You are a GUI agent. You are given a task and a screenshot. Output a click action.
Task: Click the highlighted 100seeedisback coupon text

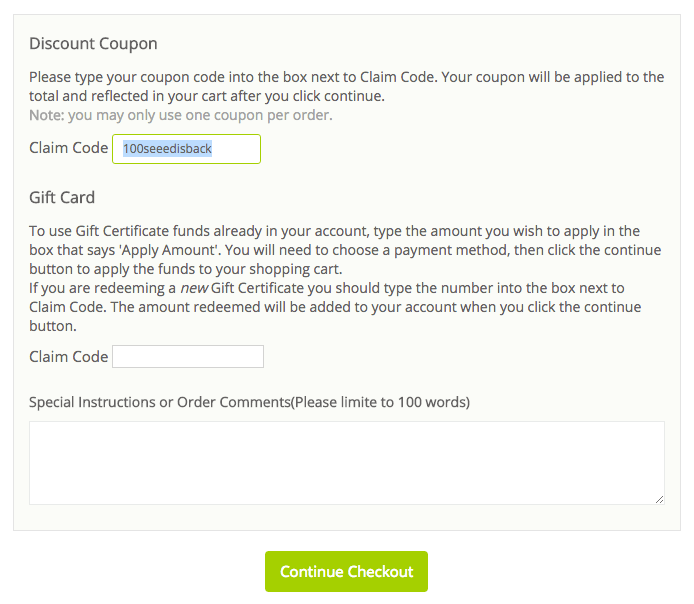pyautogui.click(x=167, y=149)
